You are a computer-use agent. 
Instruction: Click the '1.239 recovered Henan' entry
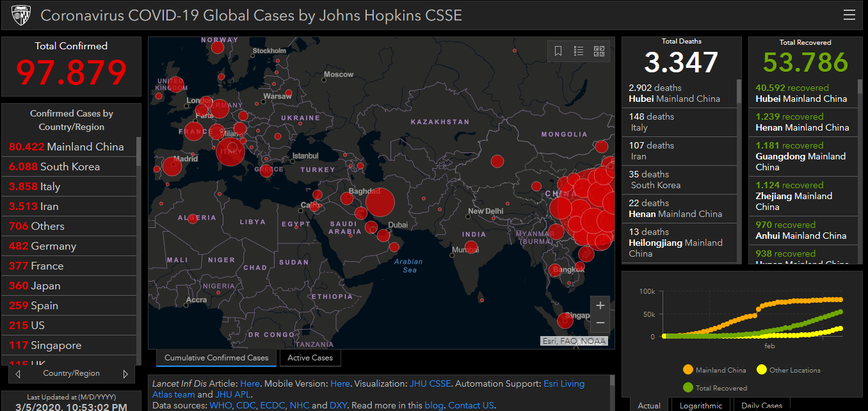click(804, 122)
